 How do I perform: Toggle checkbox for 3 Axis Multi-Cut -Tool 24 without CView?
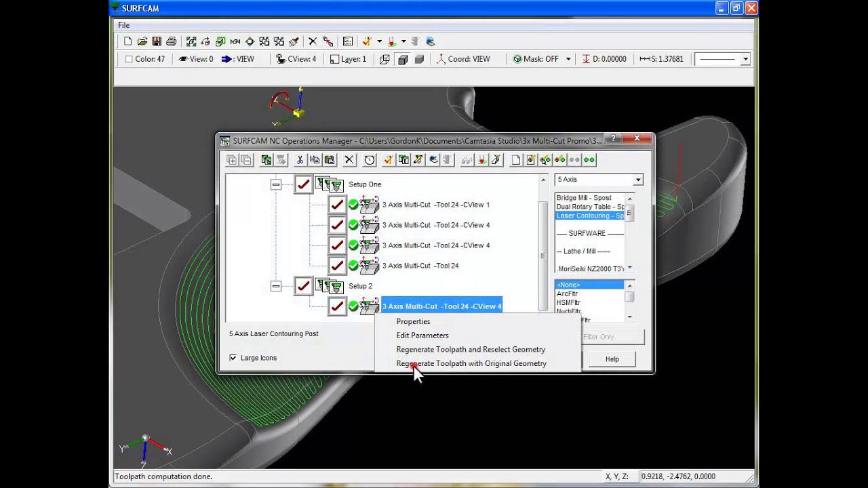(337, 266)
